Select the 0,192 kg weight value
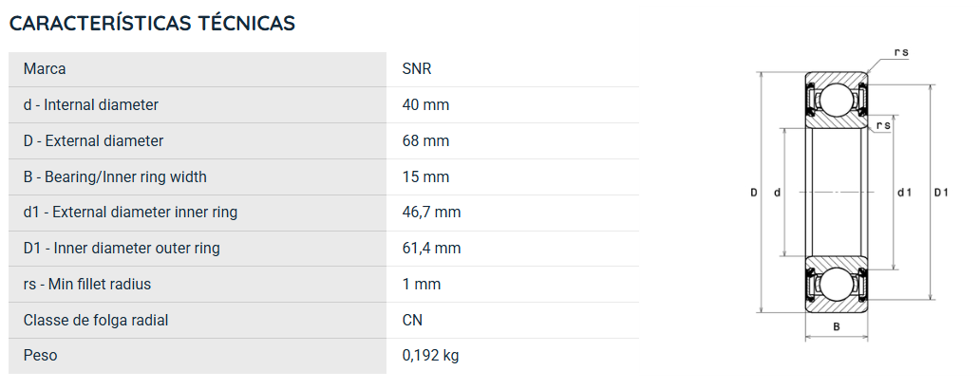Screen dimensions: 980x389 click(430, 356)
